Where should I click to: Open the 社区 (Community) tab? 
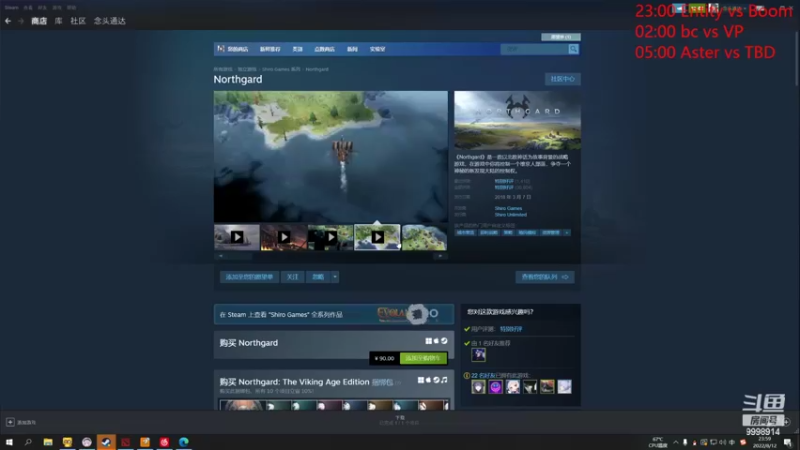point(78,21)
